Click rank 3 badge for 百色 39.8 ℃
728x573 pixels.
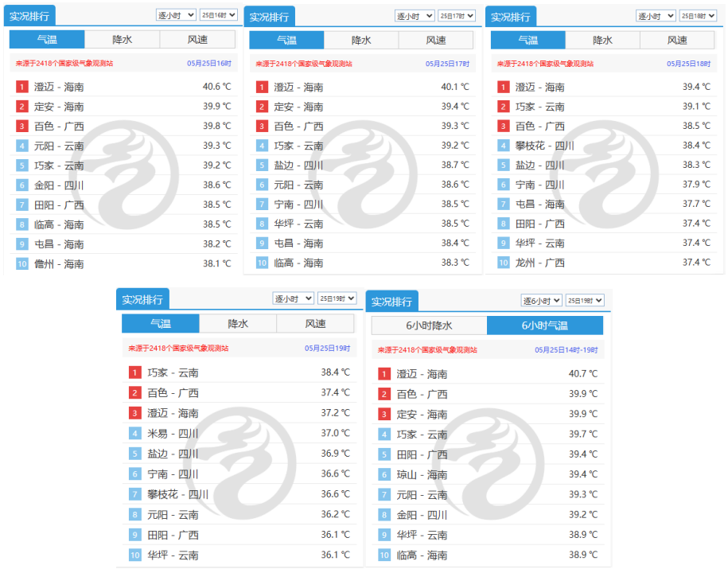(x=21, y=127)
